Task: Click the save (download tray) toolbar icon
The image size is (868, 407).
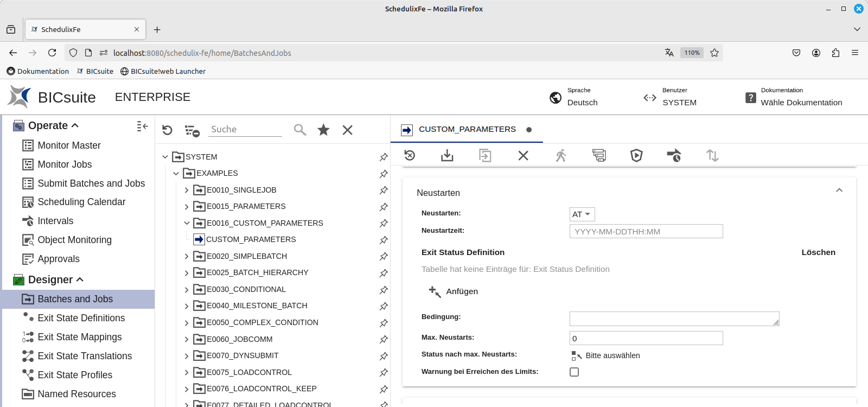Action: coord(447,156)
